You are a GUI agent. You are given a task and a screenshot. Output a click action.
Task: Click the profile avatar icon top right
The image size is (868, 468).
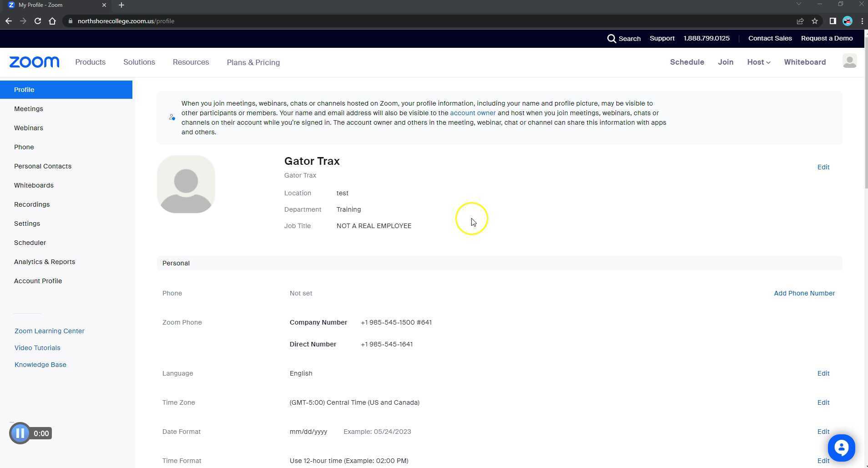(x=850, y=61)
